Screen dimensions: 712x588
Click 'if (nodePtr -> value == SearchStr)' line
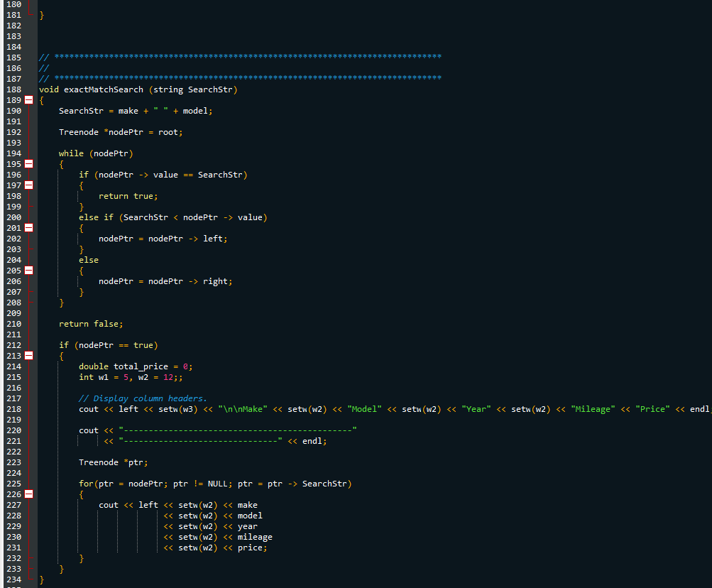[163, 175]
